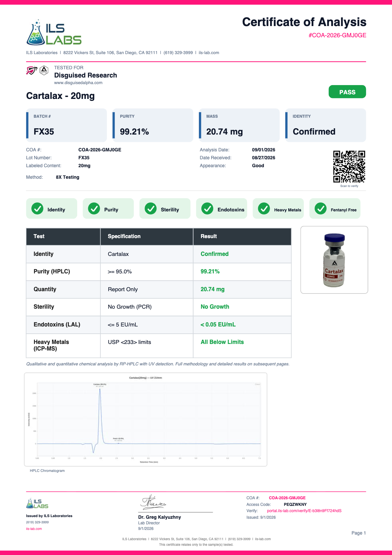392x555 pixels.
Task: Click the Purity (HPLC) row label
Action: [x=52, y=271]
